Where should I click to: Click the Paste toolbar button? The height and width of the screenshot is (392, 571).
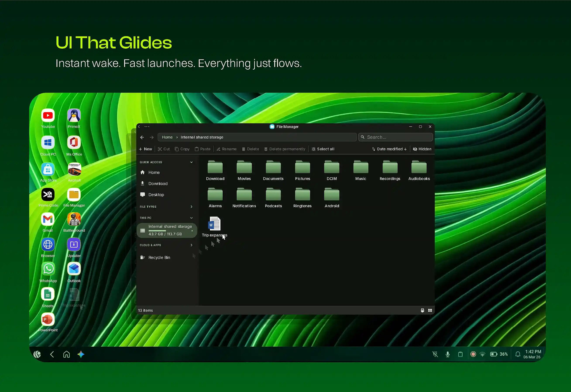(203, 149)
